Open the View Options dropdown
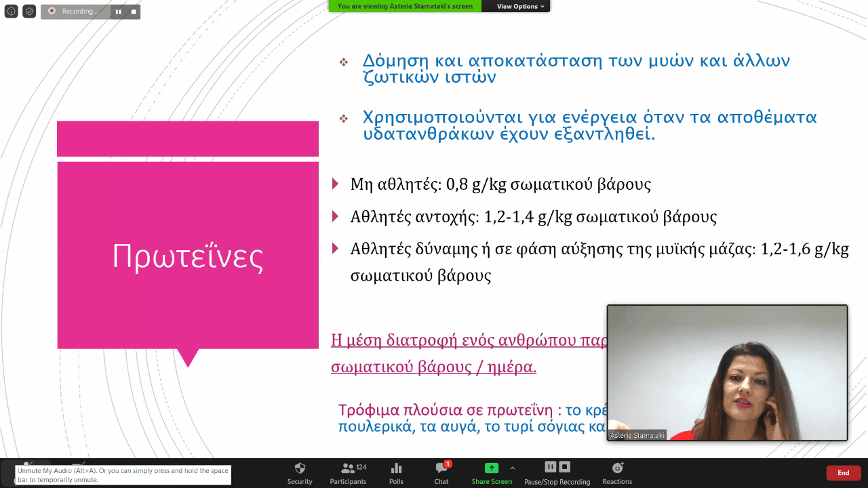 tap(520, 6)
